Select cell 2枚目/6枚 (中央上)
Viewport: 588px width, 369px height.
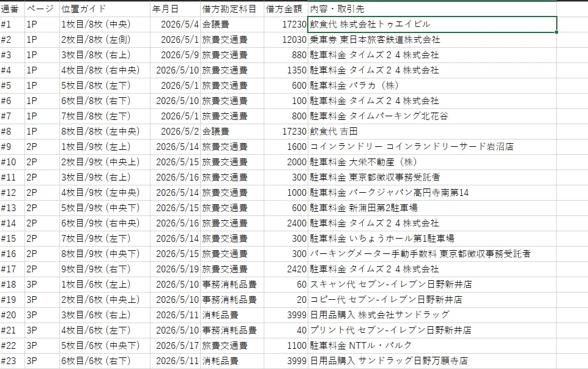(x=105, y=300)
